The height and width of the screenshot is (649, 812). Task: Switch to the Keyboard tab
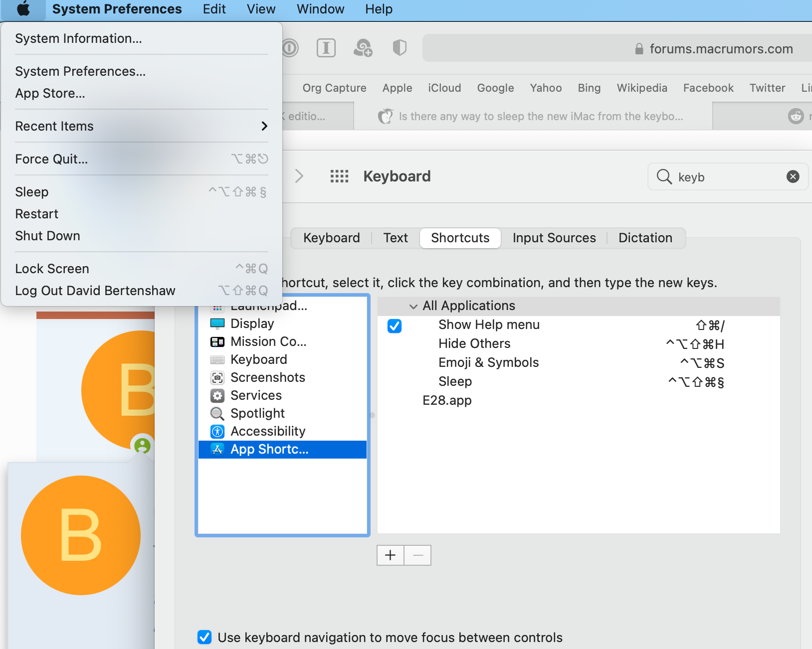point(332,238)
